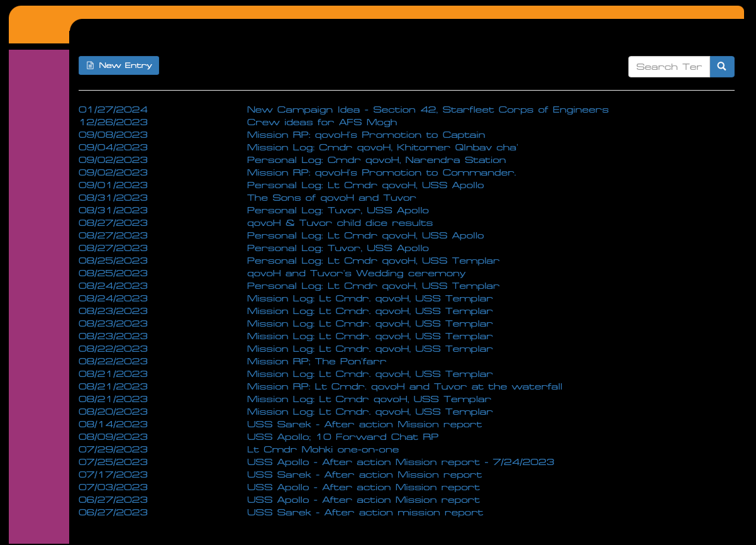Open Crew ideas for AFS Mogh
Image resolution: width=756 pixels, height=545 pixels.
click(321, 122)
